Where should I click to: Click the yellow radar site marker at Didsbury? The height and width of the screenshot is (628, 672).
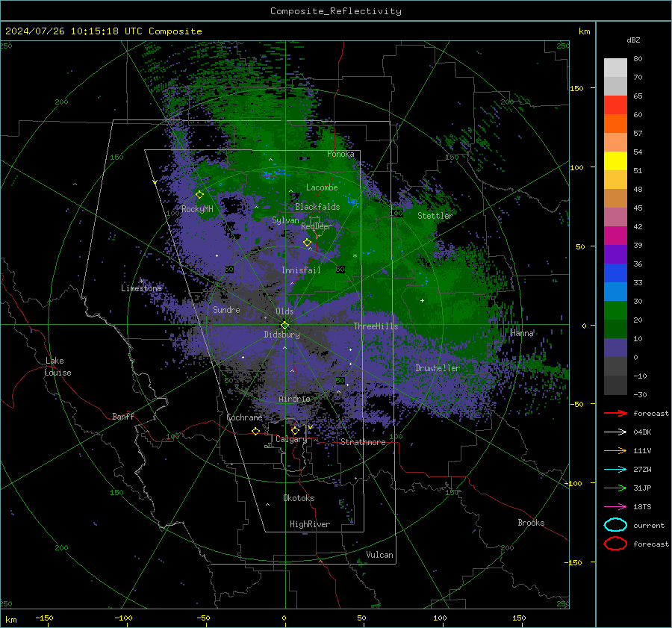tap(284, 325)
